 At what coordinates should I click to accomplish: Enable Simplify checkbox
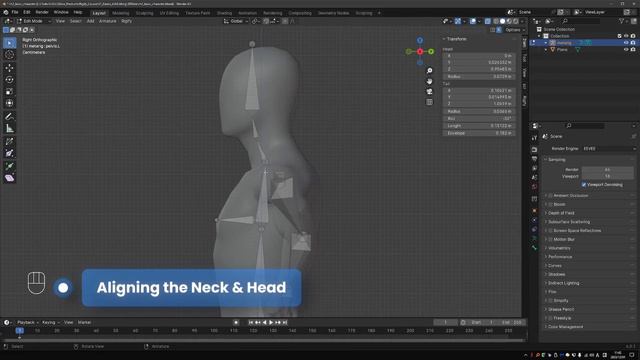[x=550, y=301]
